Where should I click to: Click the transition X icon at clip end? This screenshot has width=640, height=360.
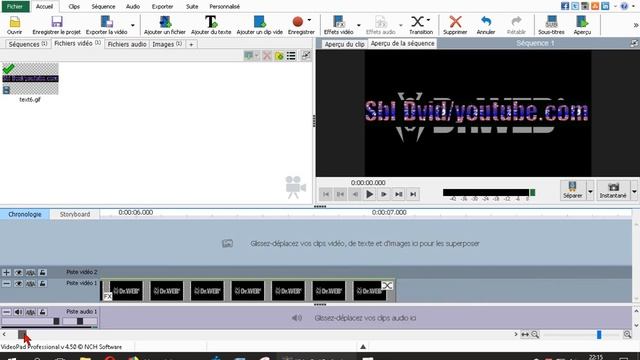(387, 285)
